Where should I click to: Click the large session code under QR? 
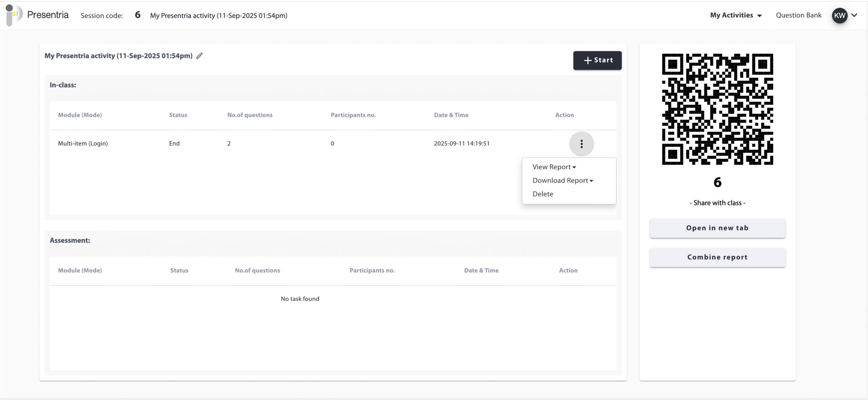(717, 183)
